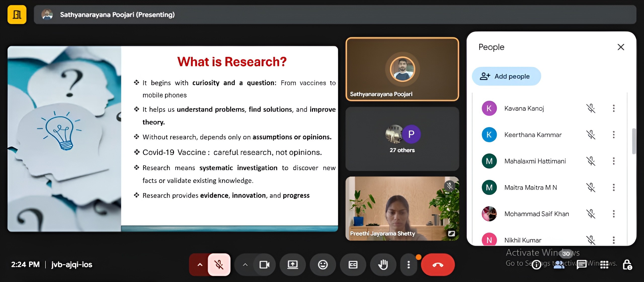This screenshot has height=282, width=644.
Task: Open the emoji reactions button
Action: pyautogui.click(x=323, y=265)
